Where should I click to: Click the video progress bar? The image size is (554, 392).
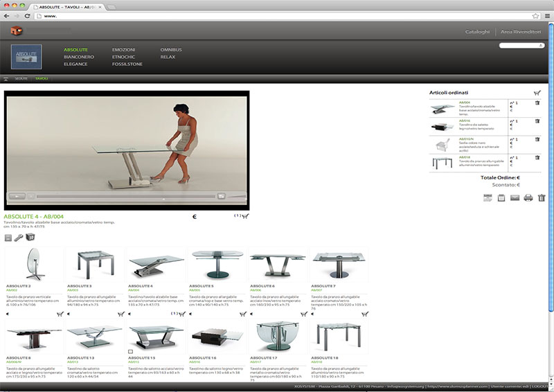pos(125,196)
